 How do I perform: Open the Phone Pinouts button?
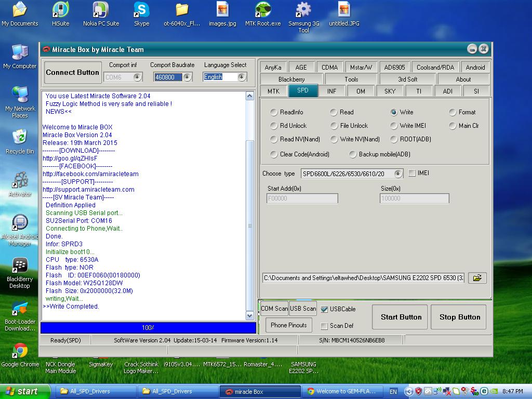tap(289, 325)
